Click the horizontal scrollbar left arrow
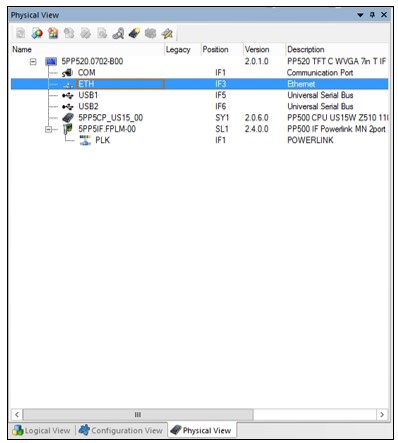This screenshot has height=443, width=398. 17,415
